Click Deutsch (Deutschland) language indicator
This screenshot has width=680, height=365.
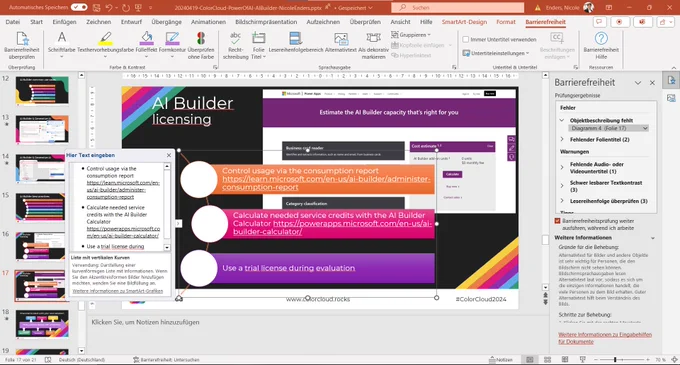point(82,360)
